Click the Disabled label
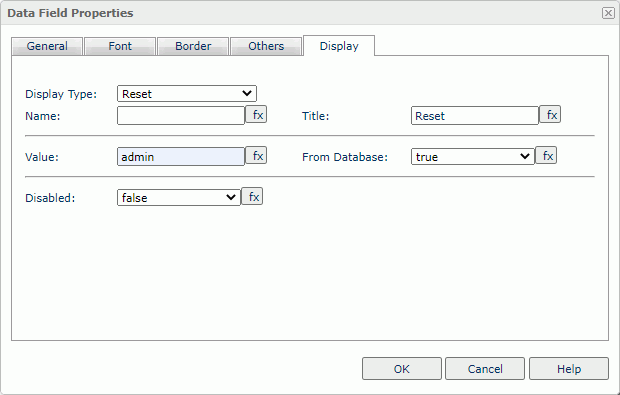Viewport: 620px width, 395px height. [x=50, y=198]
